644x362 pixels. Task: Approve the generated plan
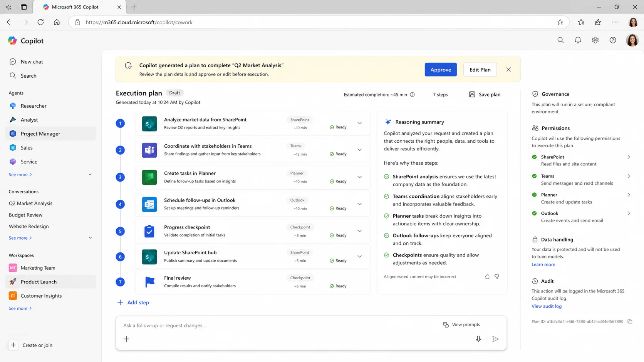click(441, 70)
